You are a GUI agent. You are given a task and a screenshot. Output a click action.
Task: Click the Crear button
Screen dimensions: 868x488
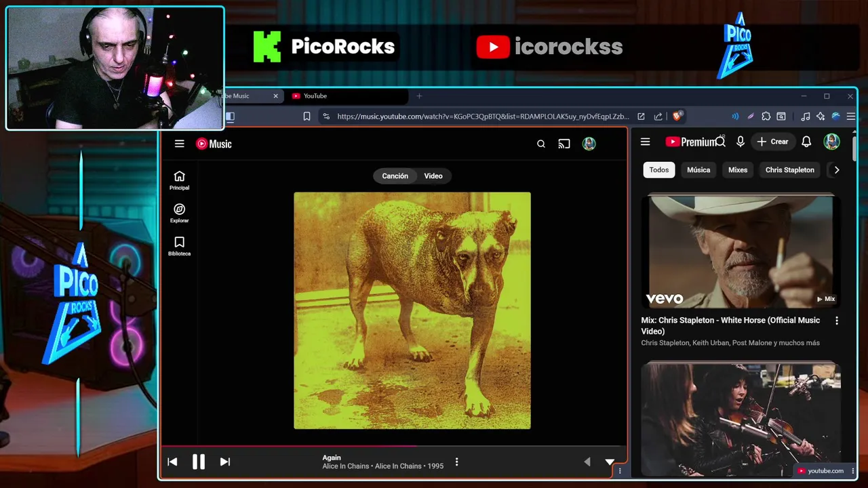(x=772, y=142)
